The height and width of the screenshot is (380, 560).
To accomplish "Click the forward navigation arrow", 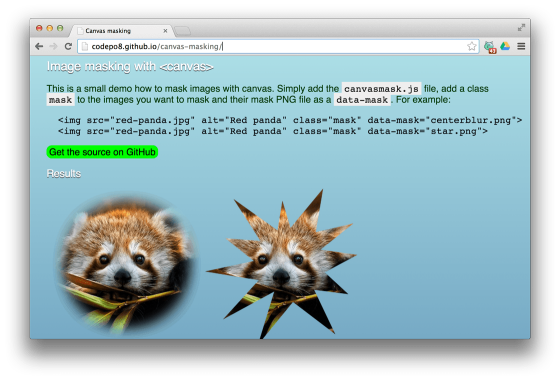I will point(54,46).
